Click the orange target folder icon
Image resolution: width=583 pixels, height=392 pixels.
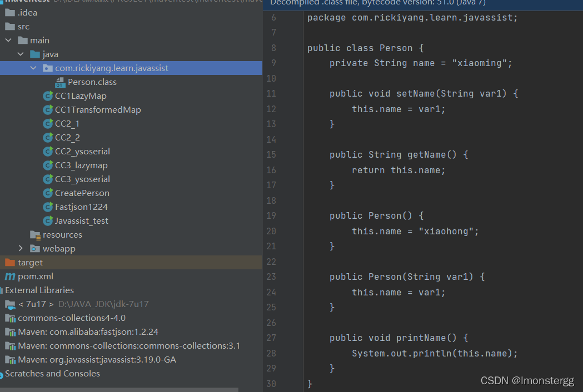point(10,262)
